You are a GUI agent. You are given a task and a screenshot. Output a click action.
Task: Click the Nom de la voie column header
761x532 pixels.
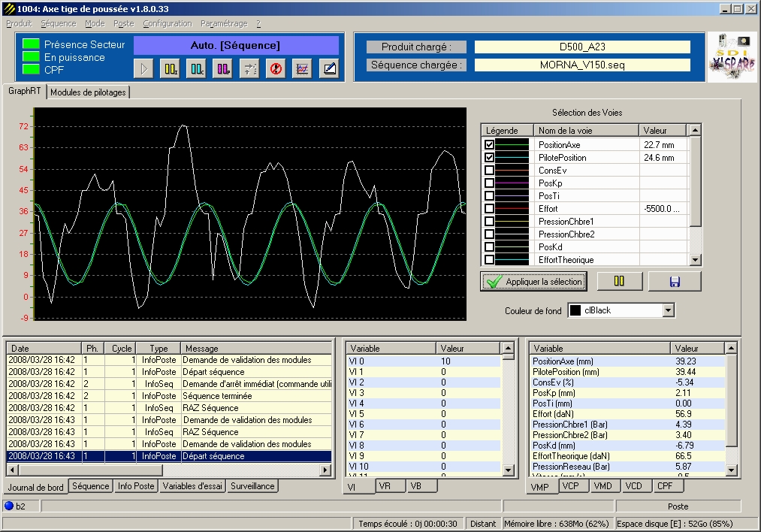pyautogui.click(x=586, y=130)
